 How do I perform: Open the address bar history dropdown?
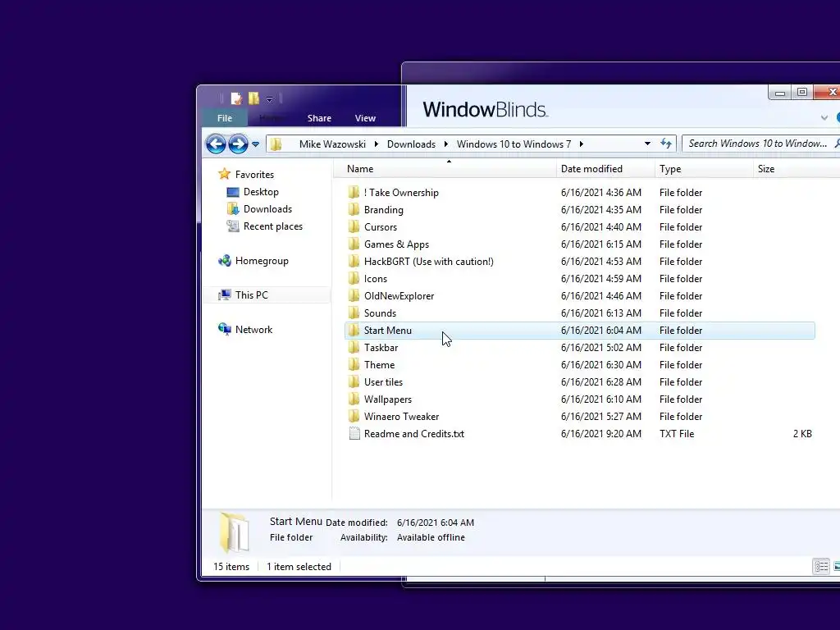pos(647,144)
